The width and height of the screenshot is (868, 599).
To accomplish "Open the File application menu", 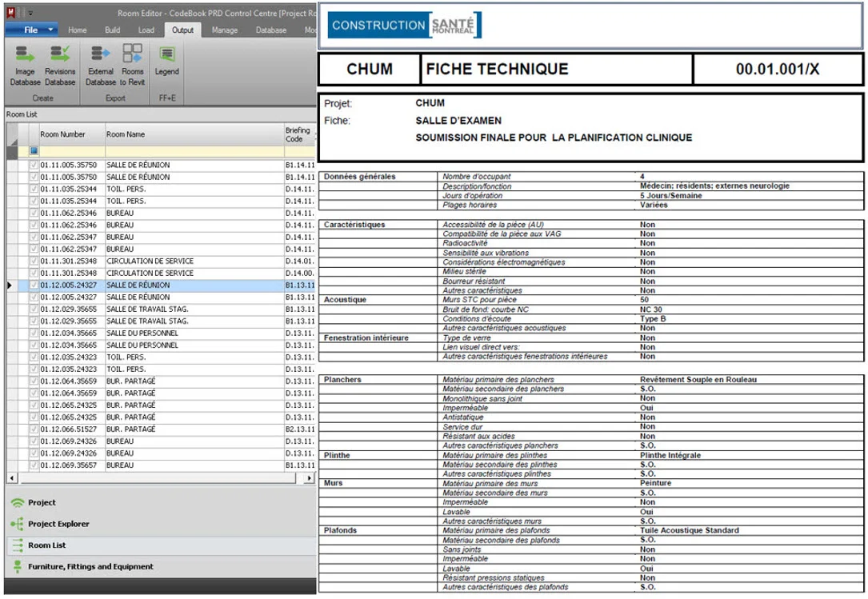I will pos(31,30).
